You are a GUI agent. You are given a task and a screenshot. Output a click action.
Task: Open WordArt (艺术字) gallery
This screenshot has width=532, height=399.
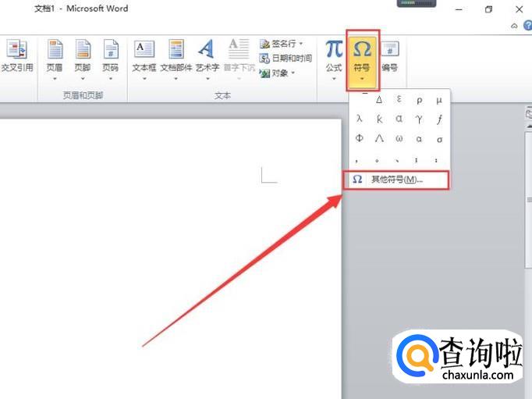click(207, 59)
